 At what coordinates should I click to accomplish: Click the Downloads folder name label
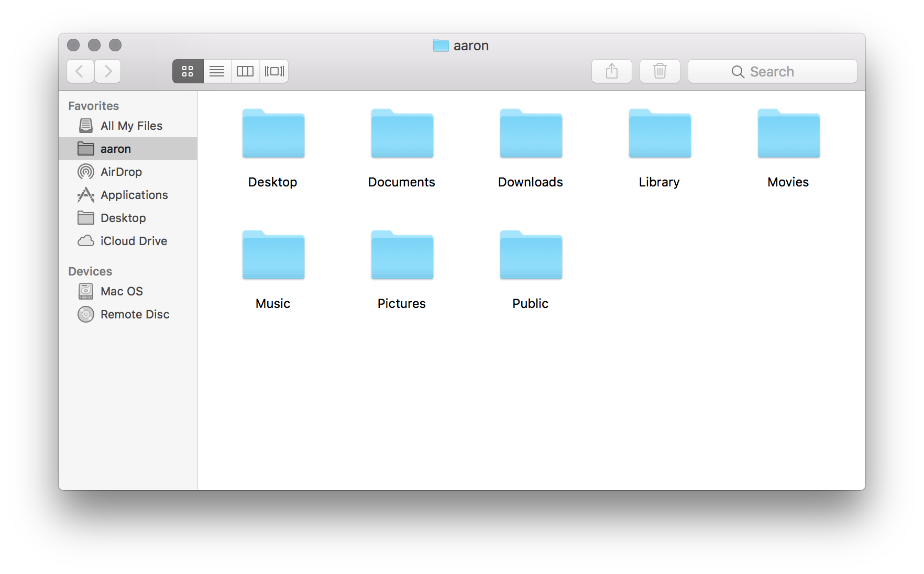pos(531,182)
